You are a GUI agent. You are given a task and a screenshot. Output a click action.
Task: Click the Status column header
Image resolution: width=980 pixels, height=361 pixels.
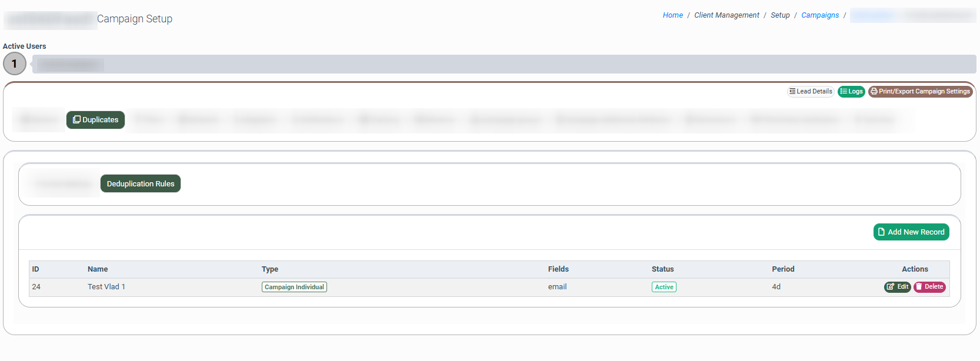click(662, 269)
